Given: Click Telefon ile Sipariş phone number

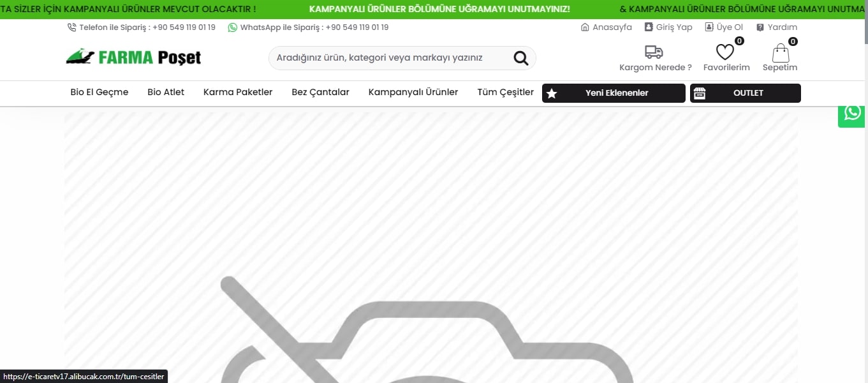Looking at the screenshot, I should coord(184,27).
